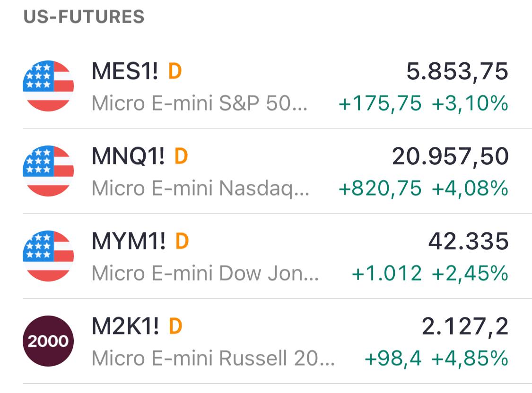
Task: Select the M2K1! symbol ticker
Action: pyautogui.click(x=125, y=327)
